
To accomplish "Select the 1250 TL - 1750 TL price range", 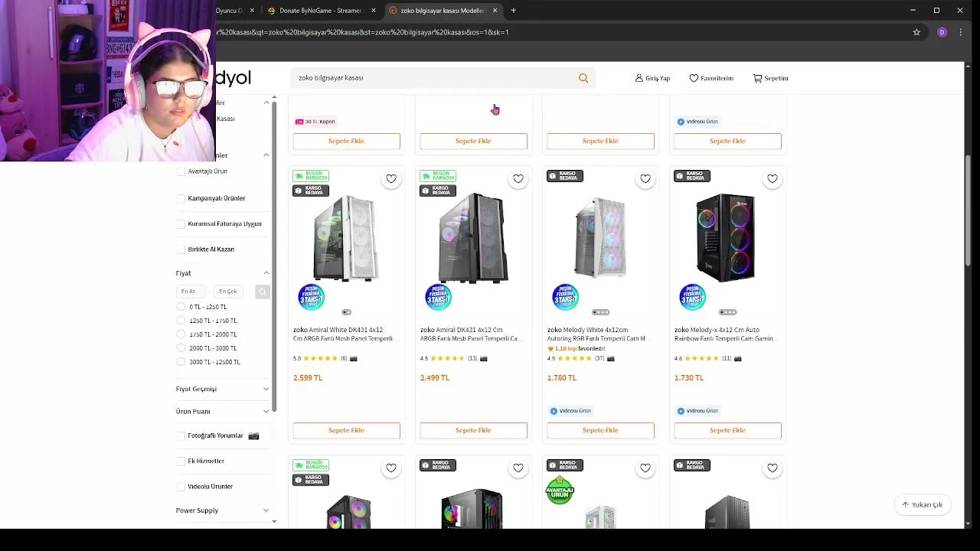I will (x=181, y=321).
